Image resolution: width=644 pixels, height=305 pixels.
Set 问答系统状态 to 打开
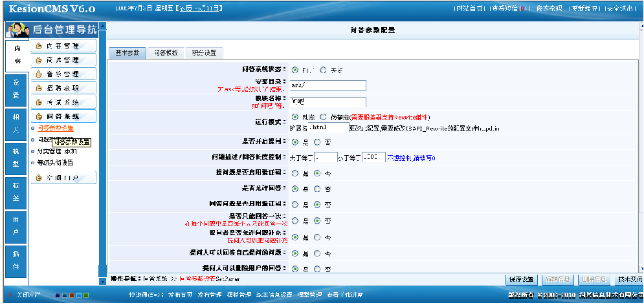click(295, 70)
